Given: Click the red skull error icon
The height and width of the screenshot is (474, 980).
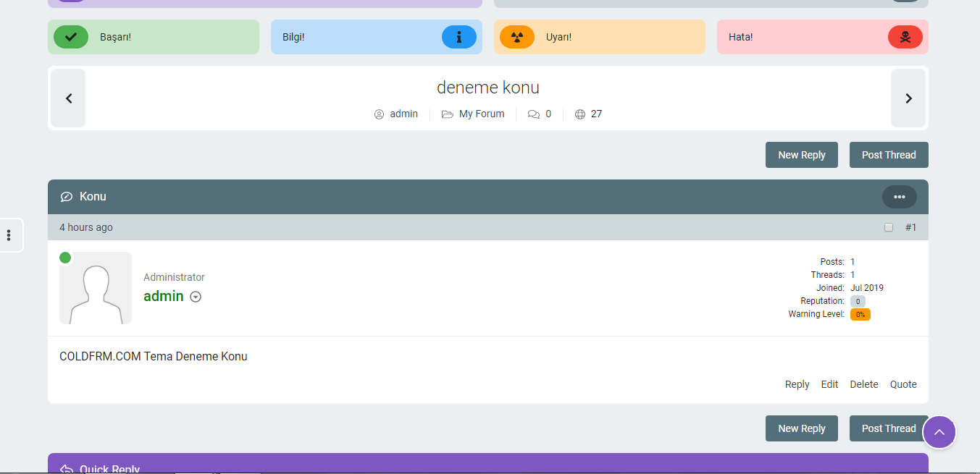Looking at the screenshot, I should [x=905, y=37].
